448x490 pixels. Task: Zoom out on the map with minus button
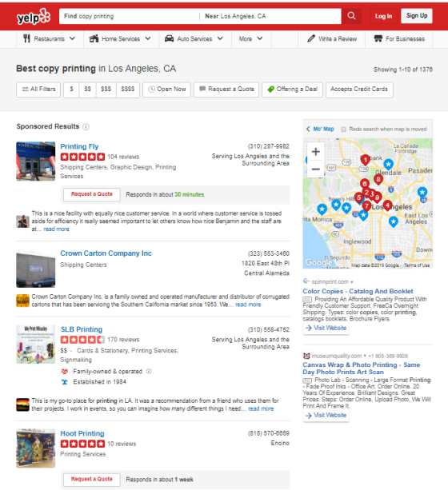pos(316,169)
